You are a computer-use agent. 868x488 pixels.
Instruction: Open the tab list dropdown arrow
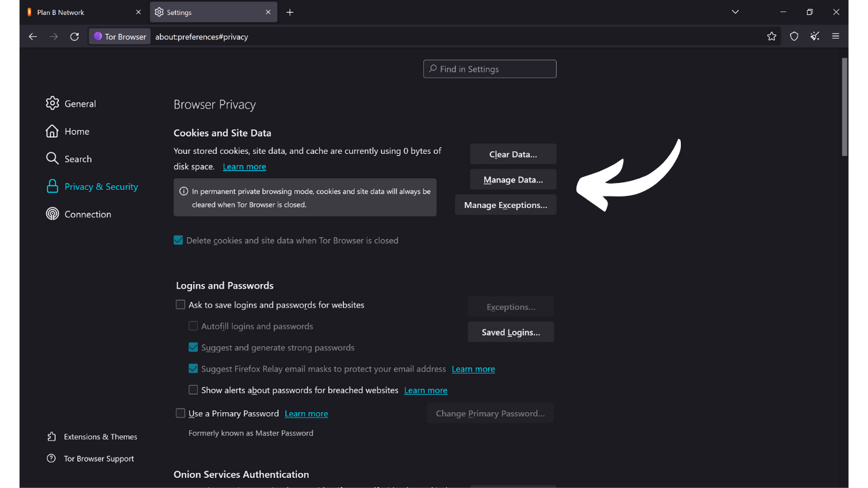[735, 12]
